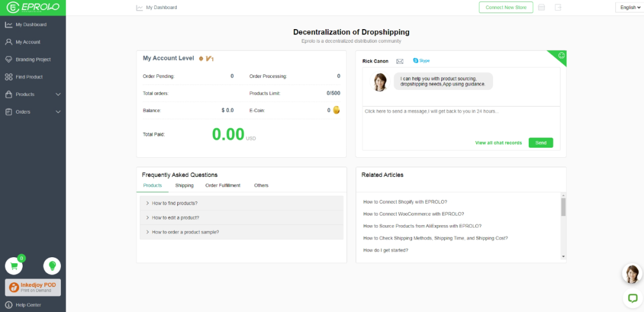Open Skype contact for Rick Canon
The height and width of the screenshot is (312, 644).
coord(421,61)
